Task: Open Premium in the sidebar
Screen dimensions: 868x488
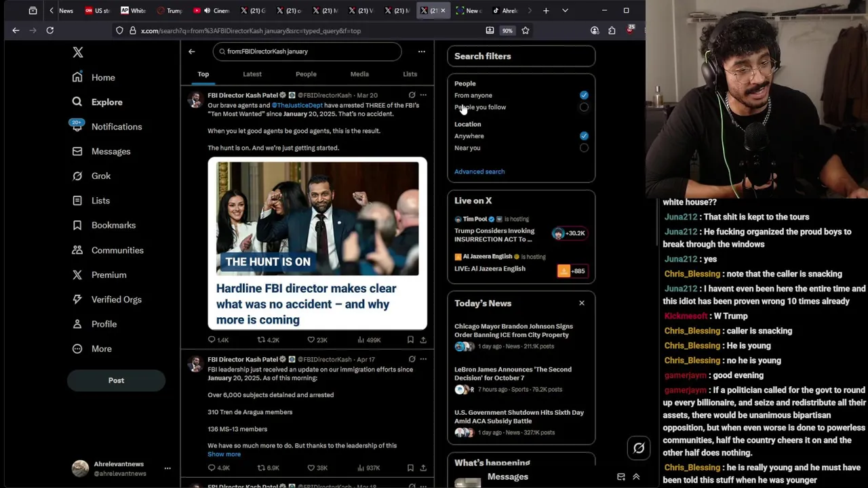Action: click(99, 274)
